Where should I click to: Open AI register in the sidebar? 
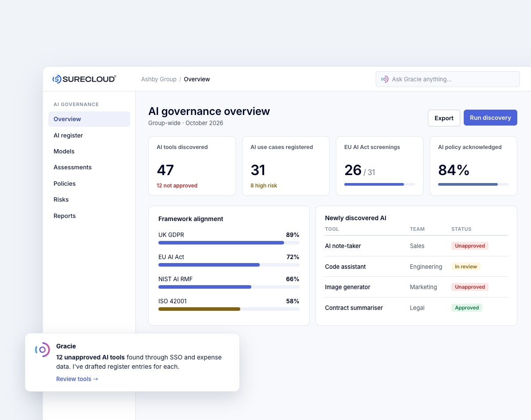[x=89, y=135]
